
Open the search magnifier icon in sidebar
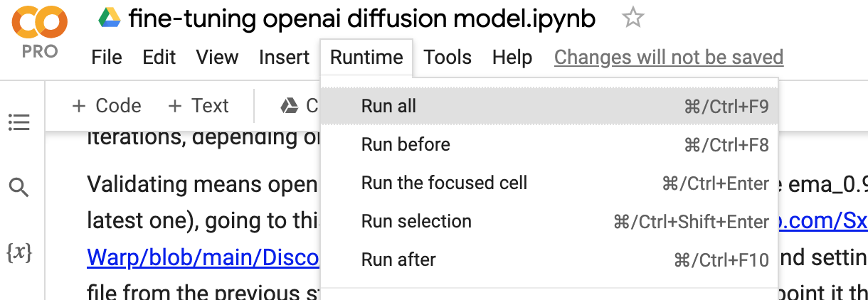pyautogui.click(x=19, y=188)
